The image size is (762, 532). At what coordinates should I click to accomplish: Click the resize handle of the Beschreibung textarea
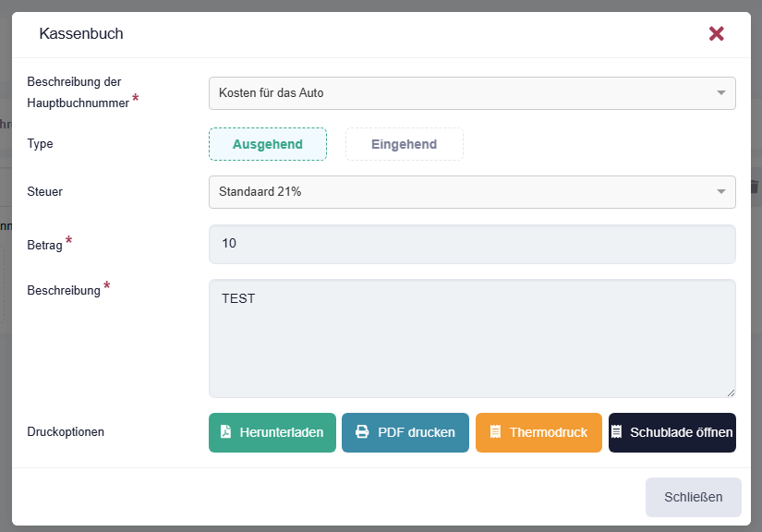[x=731, y=393]
